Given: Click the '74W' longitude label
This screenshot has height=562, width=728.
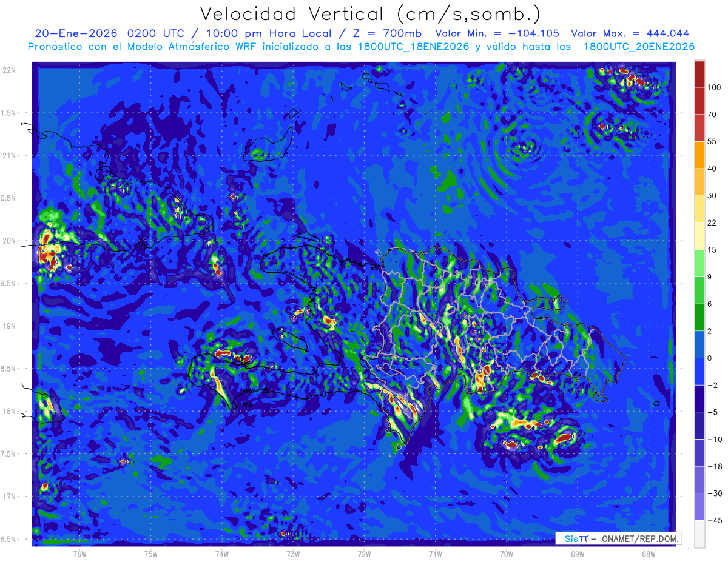Looking at the screenshot, I should coord(221,554).
